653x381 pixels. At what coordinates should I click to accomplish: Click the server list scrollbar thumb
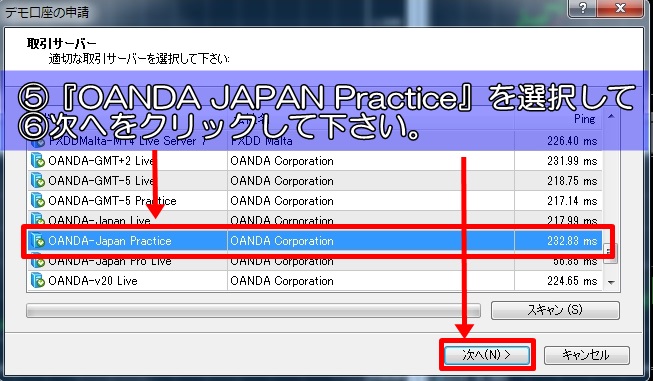[x=611, y=253]
